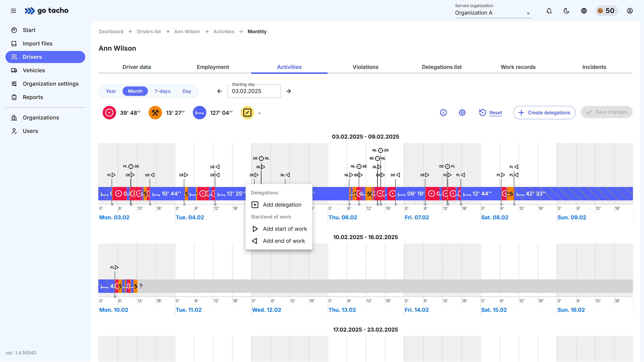Viewport: 644px width, 362px height.
Task: Click the yellow availability icon
Action: [x=247, y=113]
